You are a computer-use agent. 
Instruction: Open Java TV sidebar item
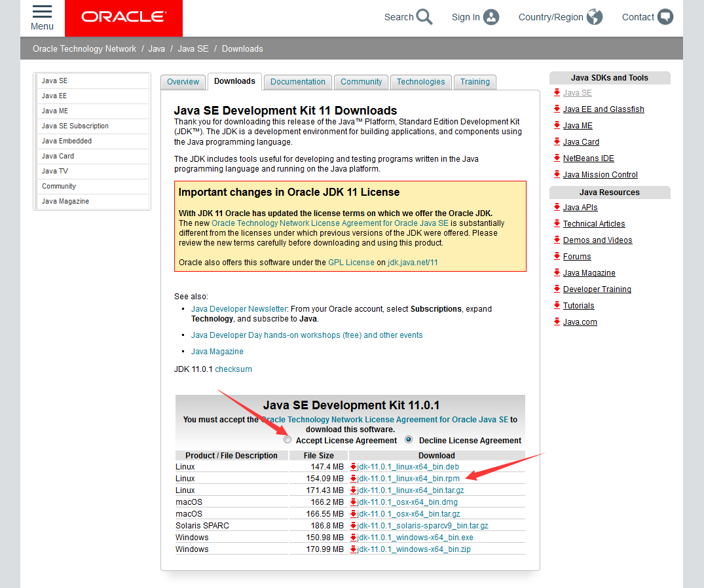(92, 171)
